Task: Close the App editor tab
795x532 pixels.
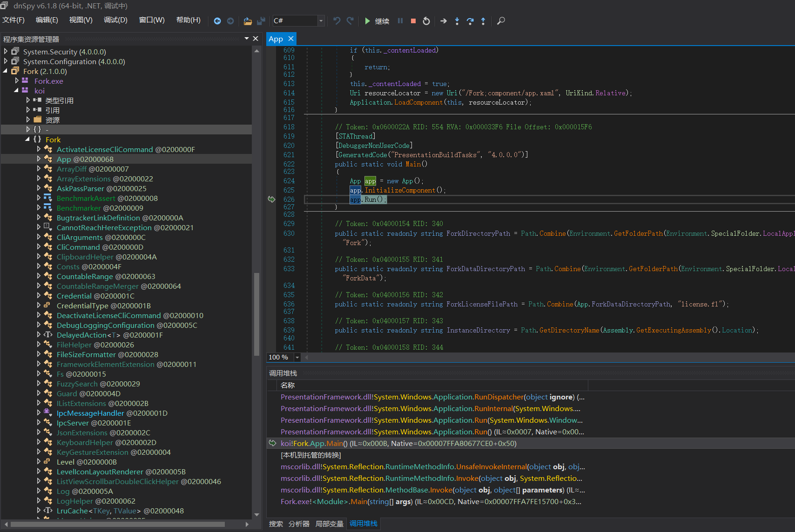Action: point(291,39)
